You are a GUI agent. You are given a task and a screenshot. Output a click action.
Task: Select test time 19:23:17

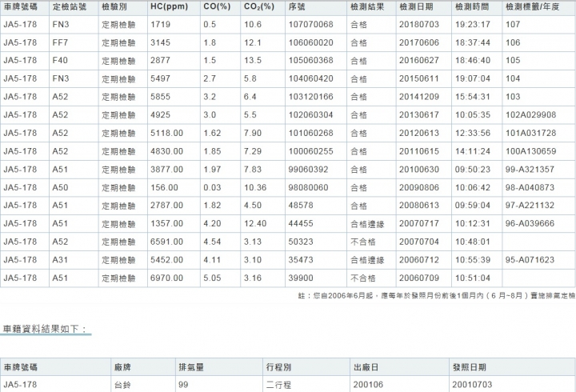tap(473, 24)
